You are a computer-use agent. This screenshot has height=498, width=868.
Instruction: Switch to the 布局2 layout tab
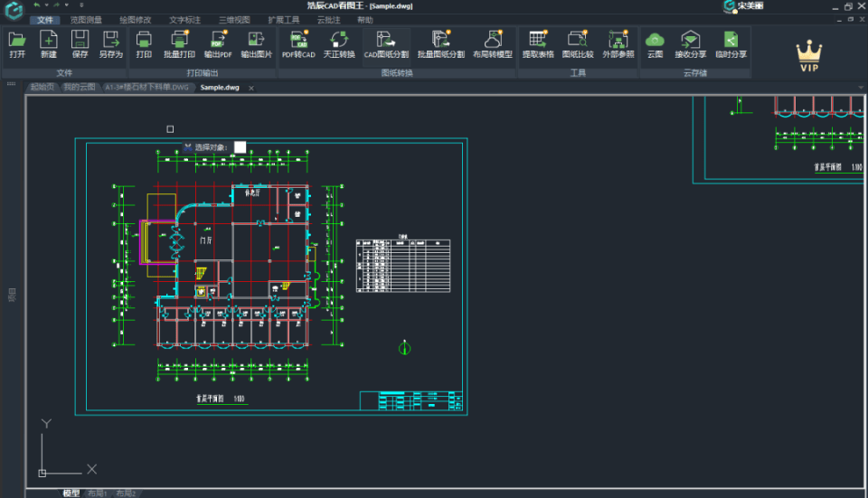[x=126, y=493]
